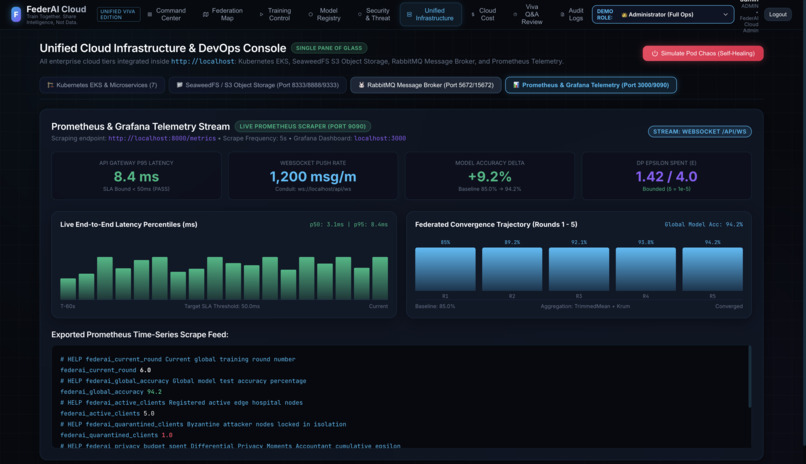Click the 1.42 / 4.0 epsilon value

click(666, 177)
